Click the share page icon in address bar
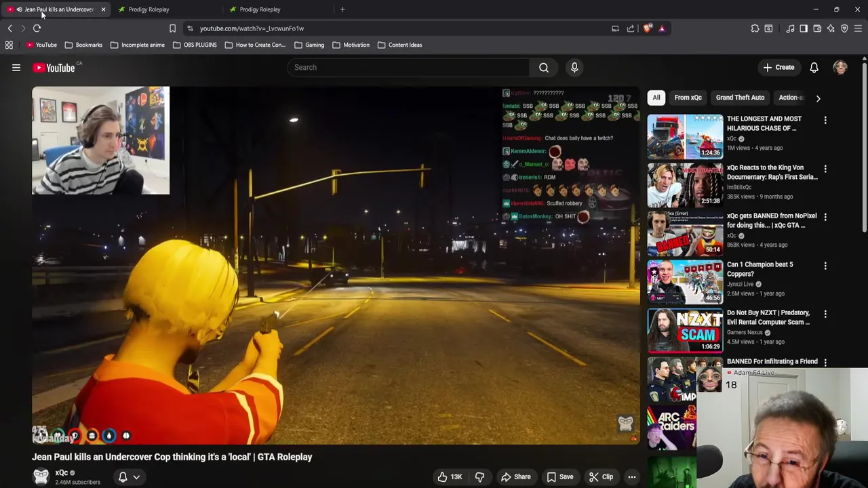The image size is (868, 488). tap(631, 28)
